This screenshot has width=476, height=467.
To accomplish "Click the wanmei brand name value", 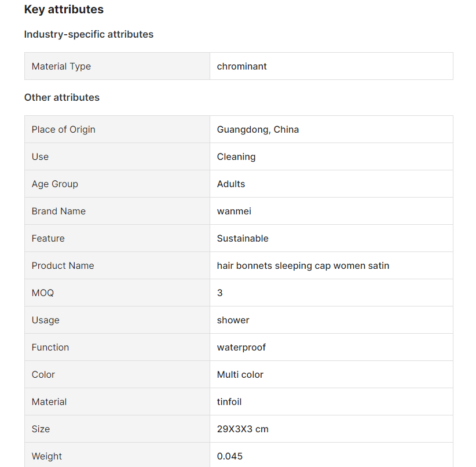I will [234, 211].
